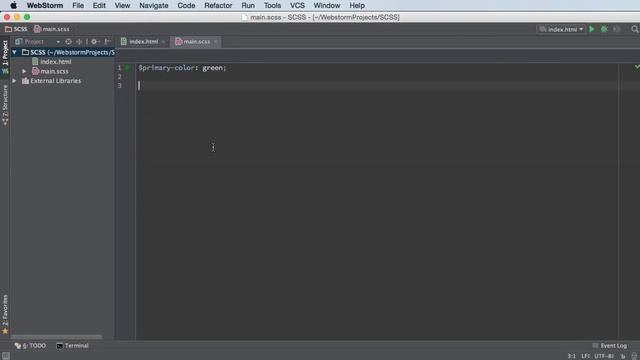Place cursor on empty line 3

(x=378, y=86)
